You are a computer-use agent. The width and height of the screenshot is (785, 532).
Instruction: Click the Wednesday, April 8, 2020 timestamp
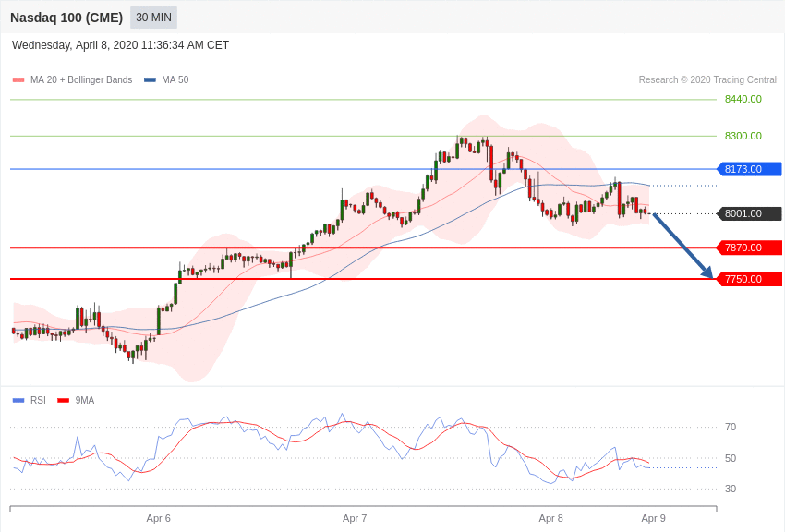point(120,45)
